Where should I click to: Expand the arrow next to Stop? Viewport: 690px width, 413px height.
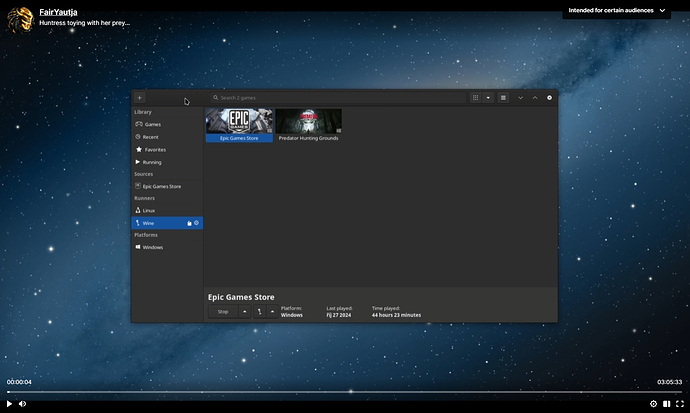pos(245,311)
